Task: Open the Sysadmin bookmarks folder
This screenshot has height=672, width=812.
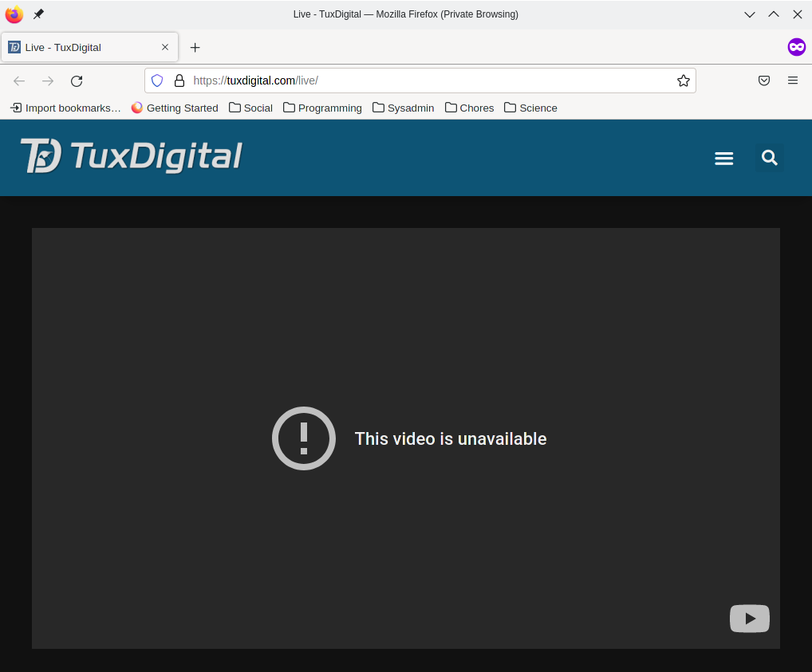Action: (403, 108)
